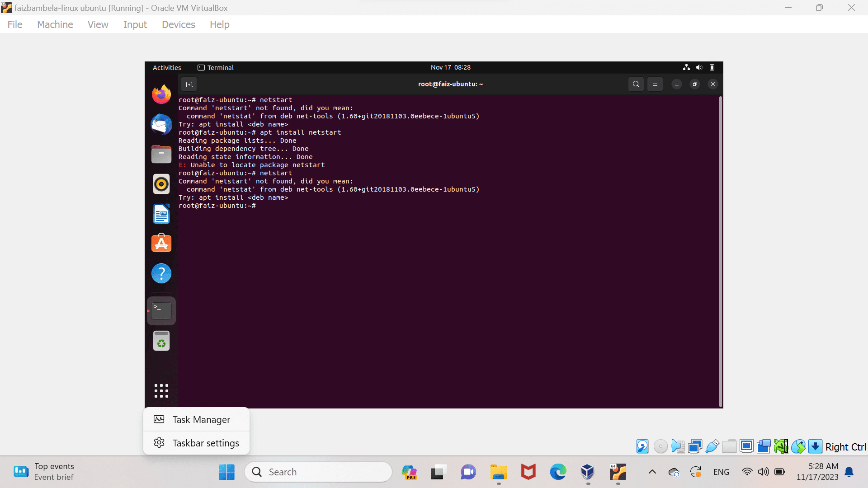This screenshot has height=488, width=868.
Task: Click the Ubuntu volume icon in top bar
Action: (x=699, y=67)
